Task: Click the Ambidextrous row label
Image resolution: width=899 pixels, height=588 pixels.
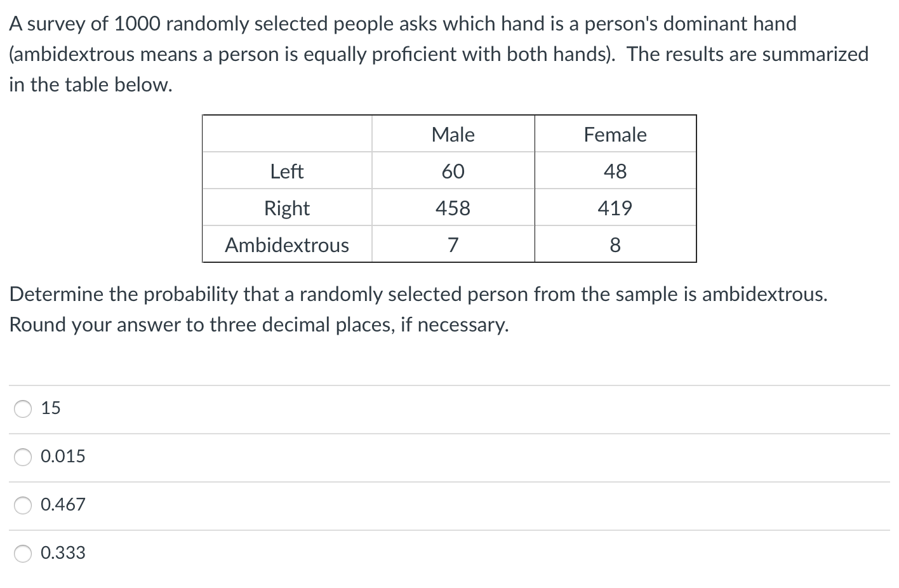Action: [x=286, y=245]
